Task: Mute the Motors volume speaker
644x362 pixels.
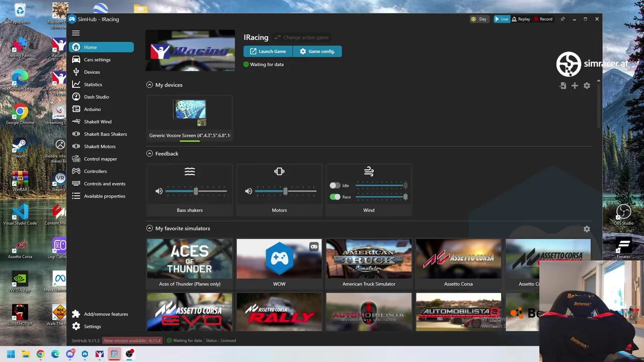Action: tap(249, 191)
